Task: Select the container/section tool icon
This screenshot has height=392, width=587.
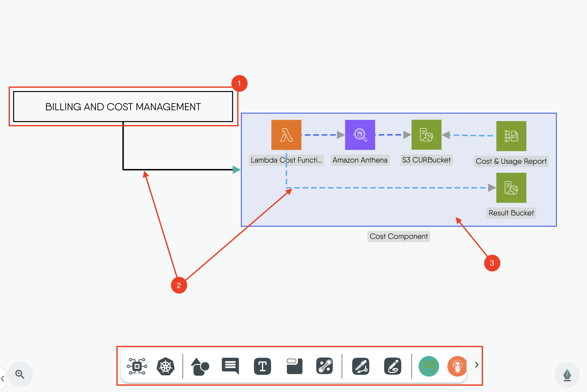Action: coord(294,366)
